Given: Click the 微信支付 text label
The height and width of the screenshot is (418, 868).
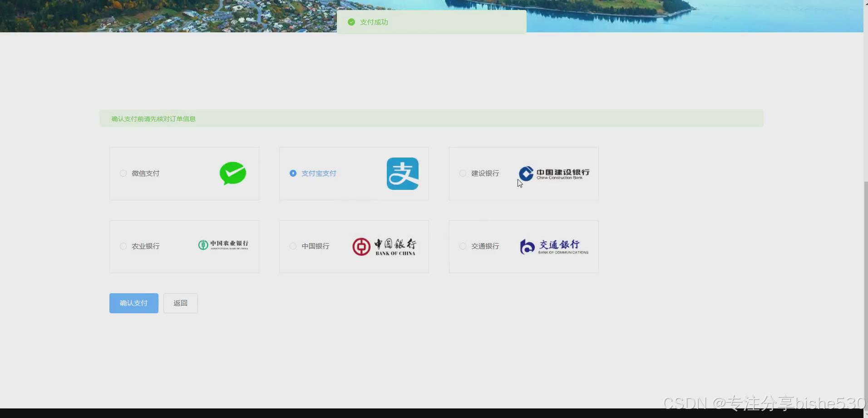Looking at the screenshot, I should [145, 173].
